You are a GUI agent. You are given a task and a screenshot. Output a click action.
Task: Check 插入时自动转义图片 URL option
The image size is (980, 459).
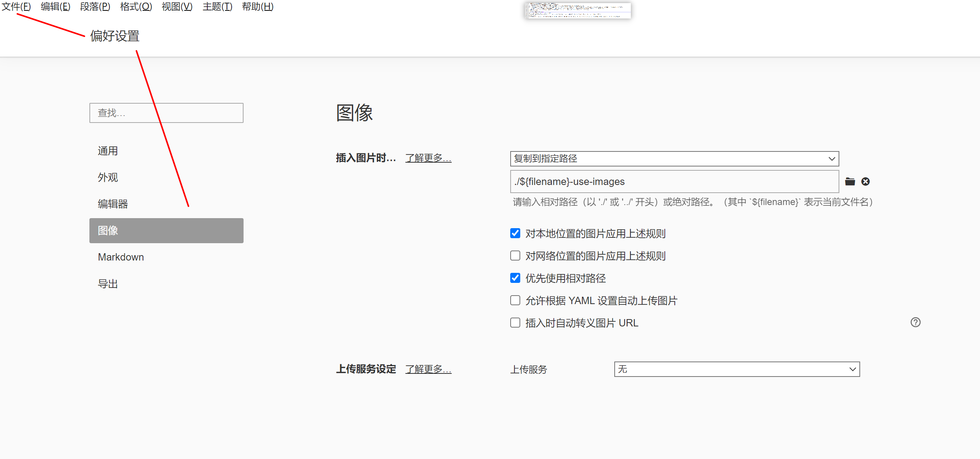[515, 323]
